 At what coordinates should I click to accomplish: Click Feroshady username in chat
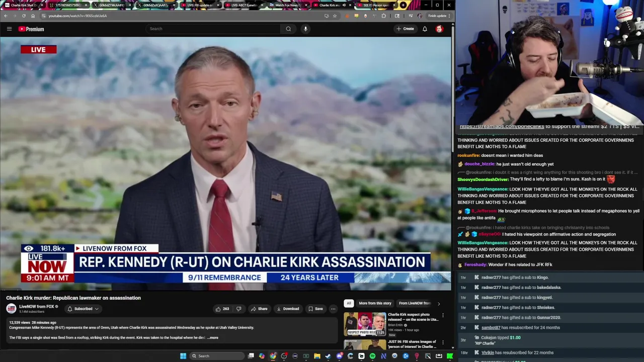coord(475,264)
